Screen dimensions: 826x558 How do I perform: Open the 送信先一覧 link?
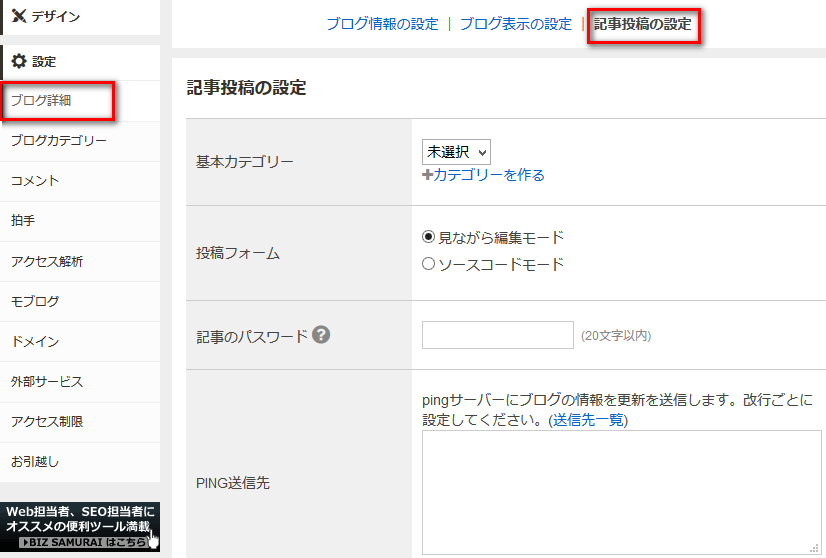click(x=588, y=420)
